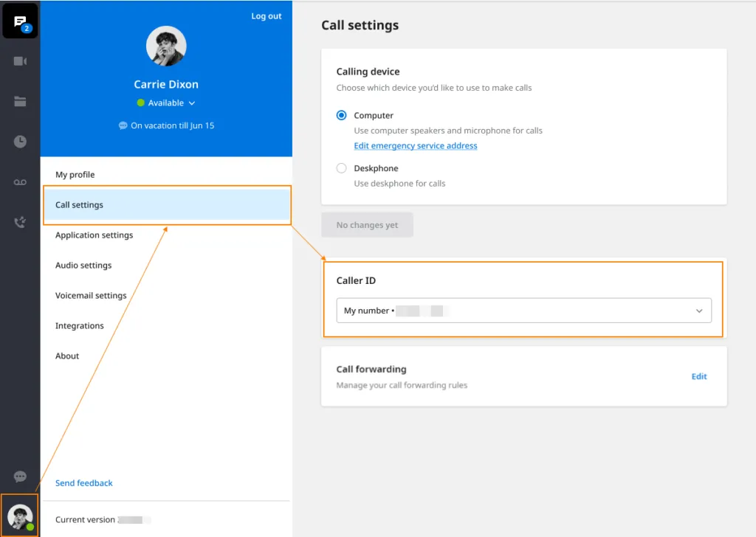
Task: Click Edit for Call forwarding
Action: [699, 377]
